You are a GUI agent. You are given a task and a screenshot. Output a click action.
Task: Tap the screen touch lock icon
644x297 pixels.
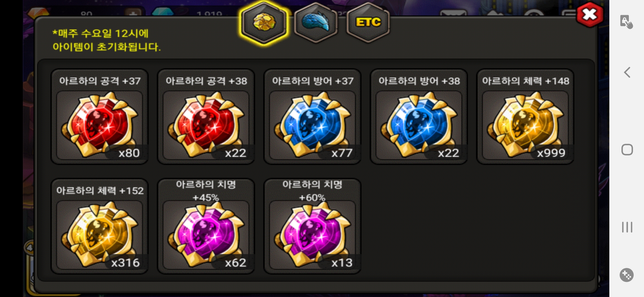tap(626, 22)
